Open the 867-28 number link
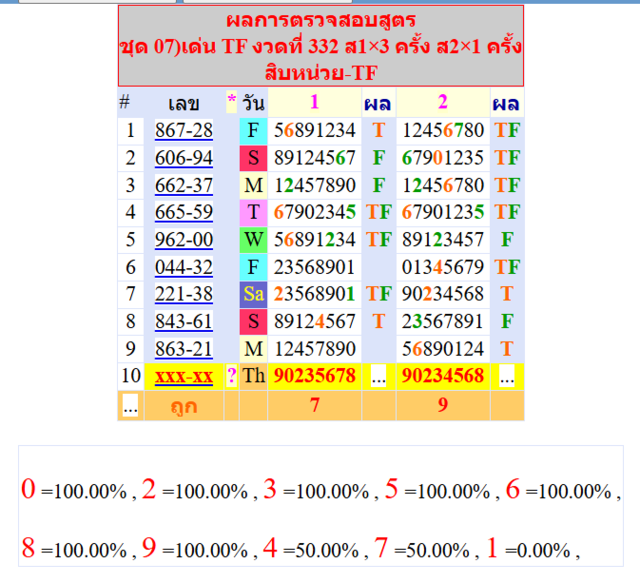The image size is (640, 583). click(x=184, y=131)
